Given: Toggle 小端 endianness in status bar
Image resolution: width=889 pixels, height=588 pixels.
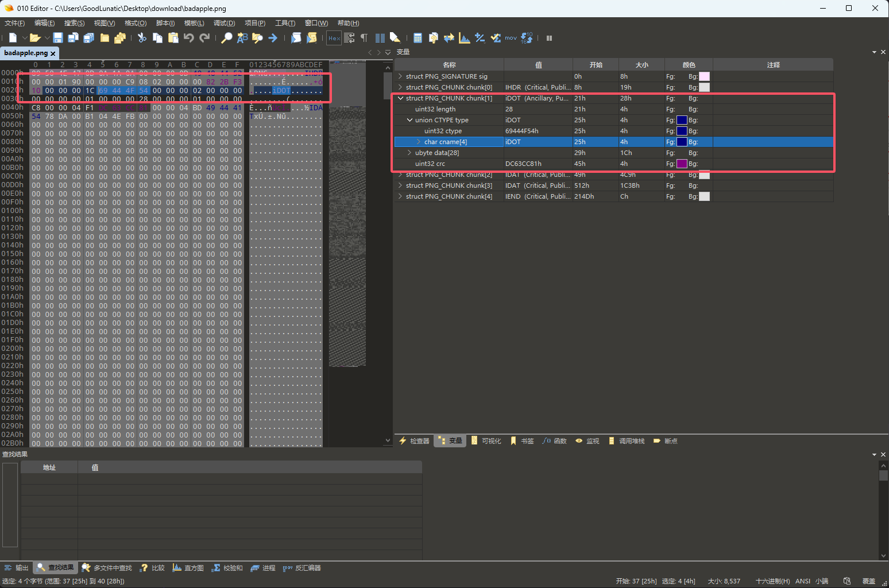Looking at the screenshot, I should click(x=822, y=581).
